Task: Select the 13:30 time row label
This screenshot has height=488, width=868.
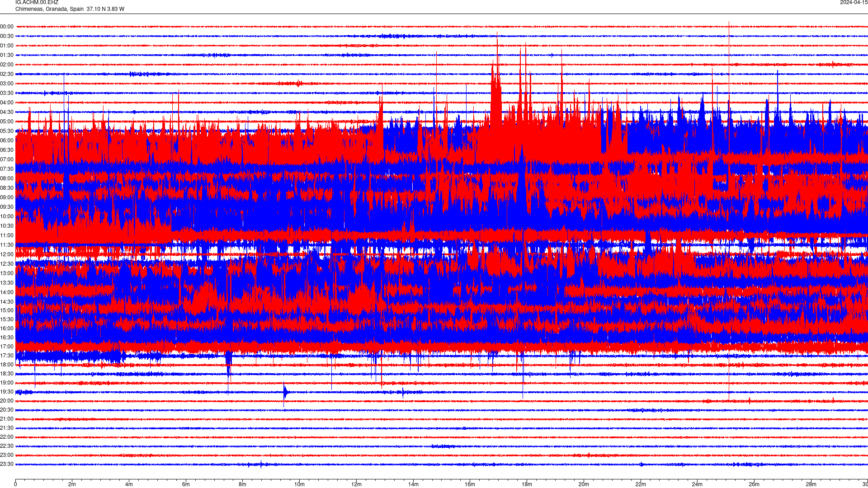Action: coord(7,283)
